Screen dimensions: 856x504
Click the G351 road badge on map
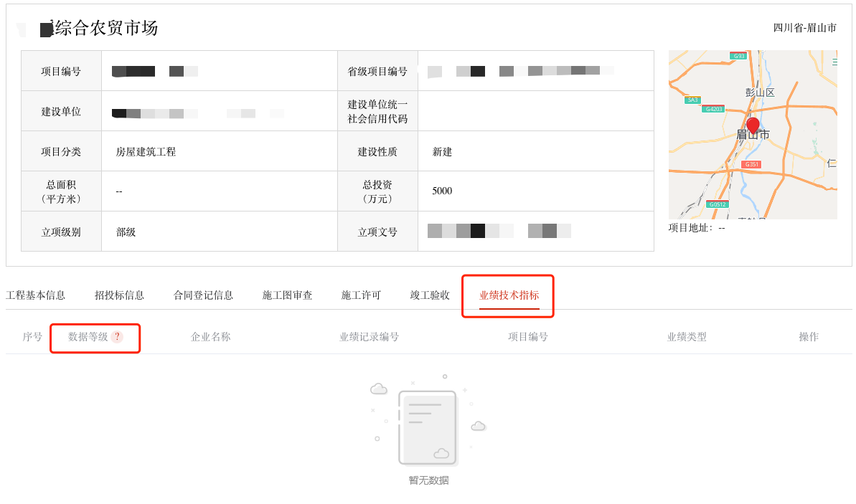(x=752, y=164)
